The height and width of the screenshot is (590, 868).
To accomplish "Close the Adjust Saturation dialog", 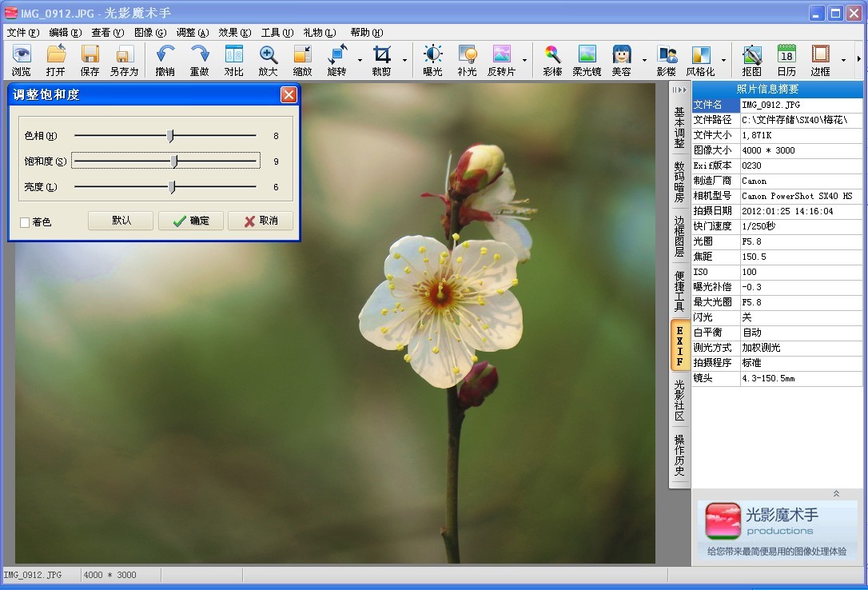I will (289, 95).
